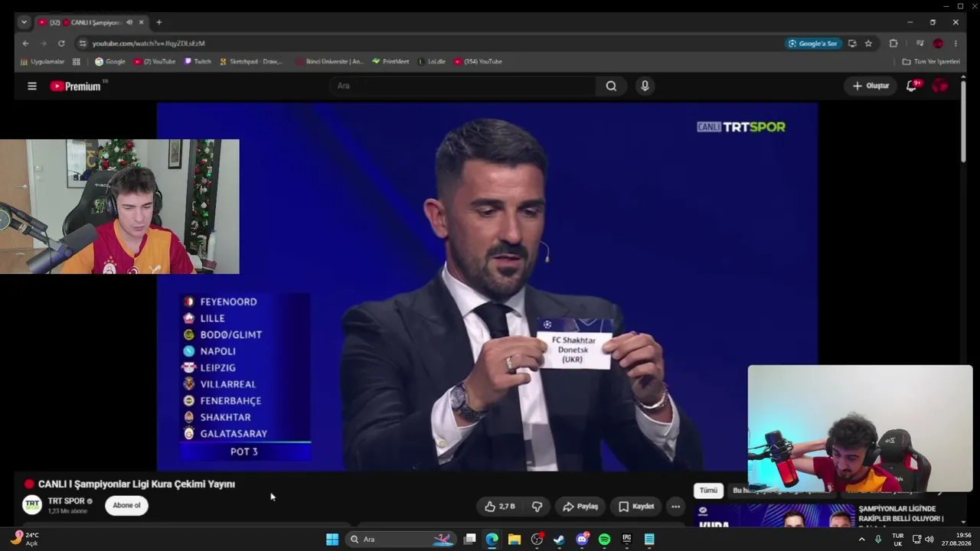The image size is (980, 551).
Task: Dislike the video with thumbs-down icon
Action: point(537,507)
